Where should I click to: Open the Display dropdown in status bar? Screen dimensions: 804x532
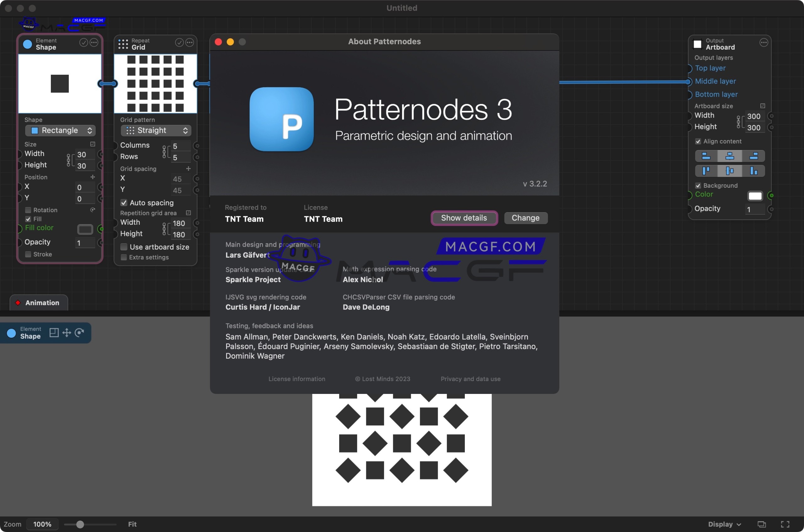[724, 524]
